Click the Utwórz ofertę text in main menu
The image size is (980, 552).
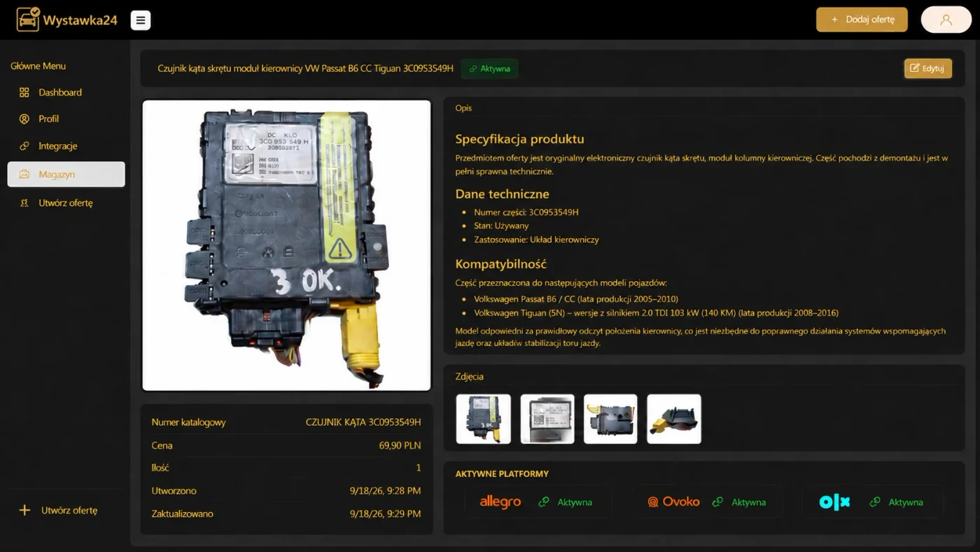coord(66,203)
